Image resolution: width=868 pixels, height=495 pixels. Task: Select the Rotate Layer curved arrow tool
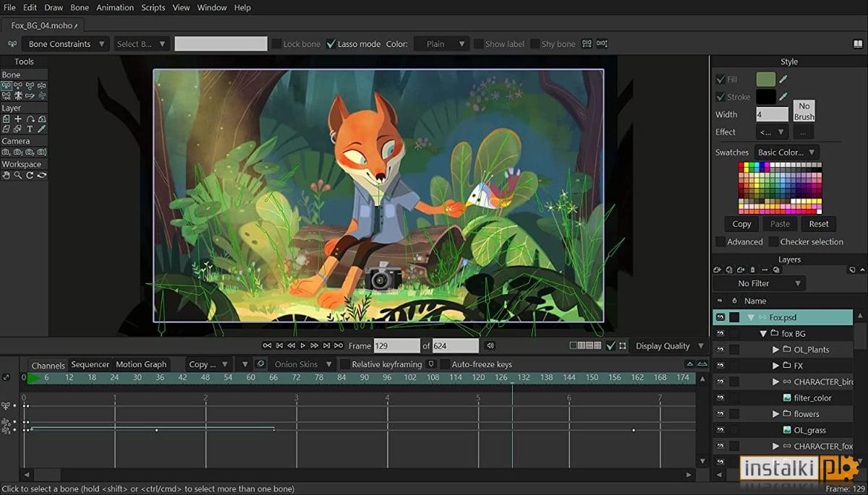point(30,119)
